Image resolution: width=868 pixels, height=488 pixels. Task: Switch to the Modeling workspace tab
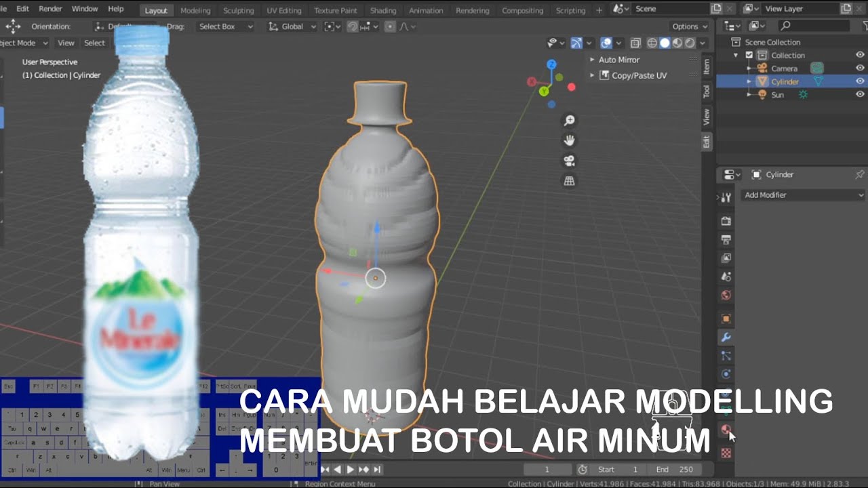[195, 10]
